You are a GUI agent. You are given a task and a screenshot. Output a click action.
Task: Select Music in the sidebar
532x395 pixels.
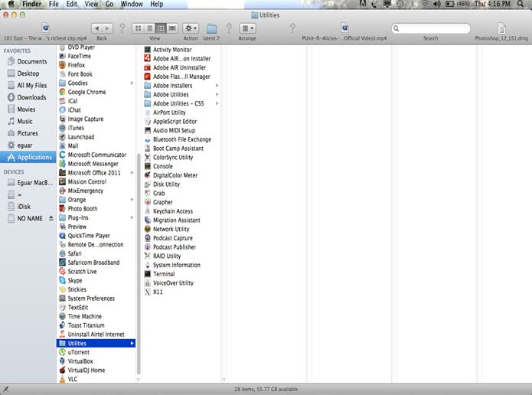click(x=28, y=121)
